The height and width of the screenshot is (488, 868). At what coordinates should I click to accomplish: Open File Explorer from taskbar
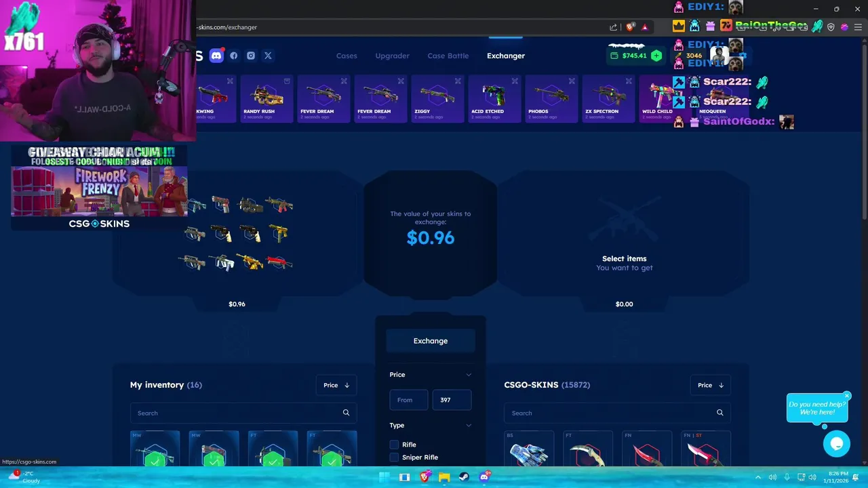[444, 477]
